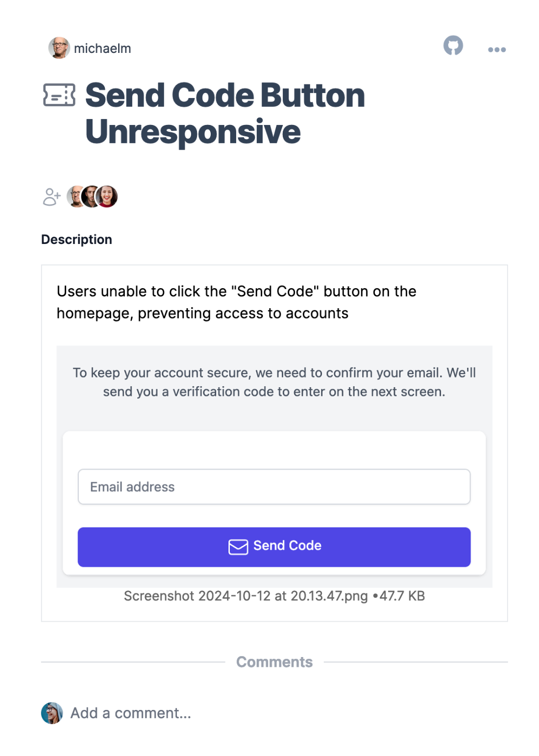Screen dimensions: 539x756
Task: Select the dark-haired man assignee avatar
Action: pos(91,196)
